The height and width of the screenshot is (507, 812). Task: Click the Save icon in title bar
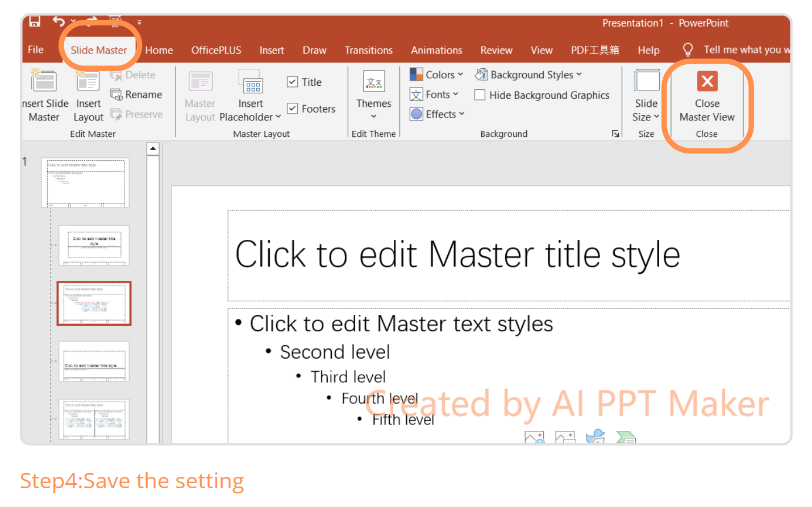tap(35, 22)
